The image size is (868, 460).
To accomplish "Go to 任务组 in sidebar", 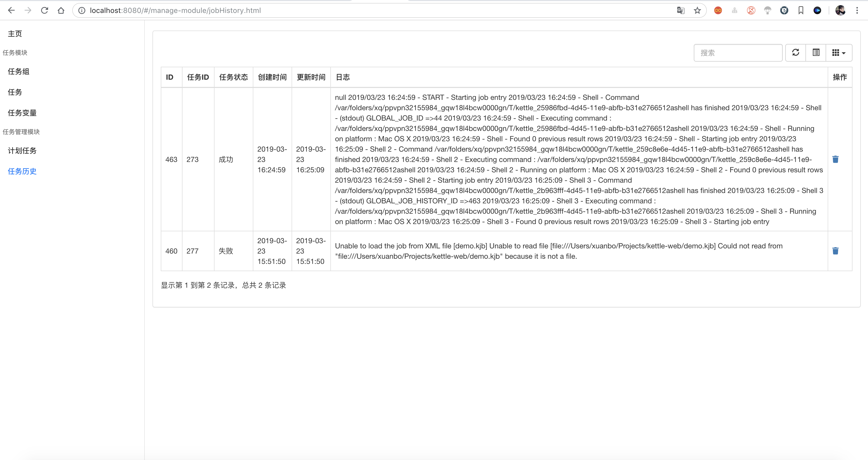I will coord(19,71).
